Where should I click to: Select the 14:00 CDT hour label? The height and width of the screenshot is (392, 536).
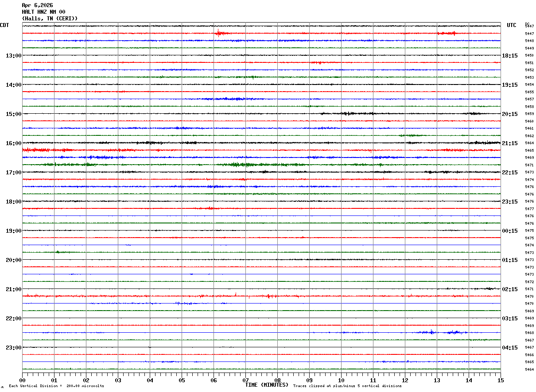(x=14, y=85)
